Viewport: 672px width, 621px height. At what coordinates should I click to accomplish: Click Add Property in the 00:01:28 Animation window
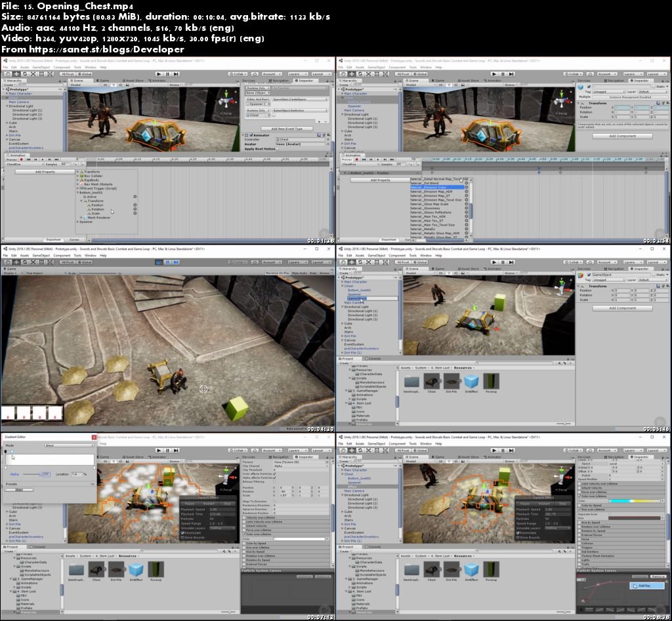point(45,172)
